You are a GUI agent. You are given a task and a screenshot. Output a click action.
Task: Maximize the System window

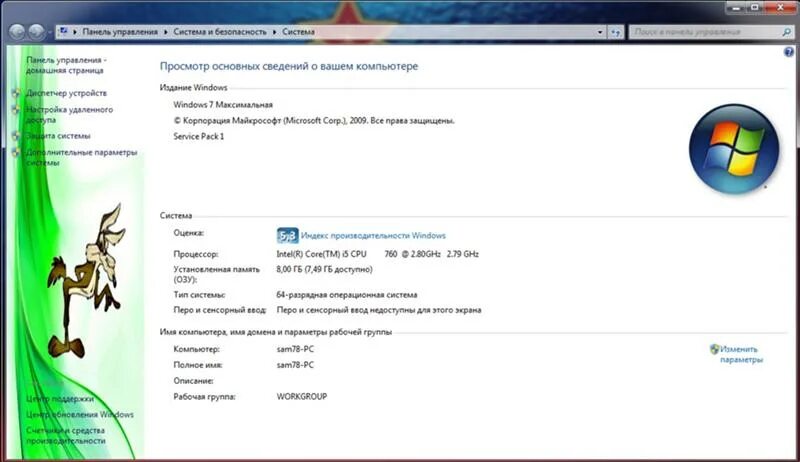[x=755, y=8]
